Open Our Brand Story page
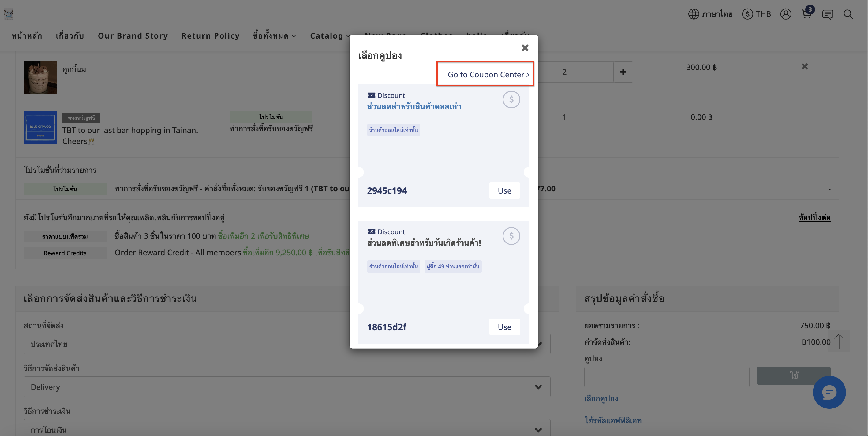This screenshot has width=868, height=436. (133, 36)
